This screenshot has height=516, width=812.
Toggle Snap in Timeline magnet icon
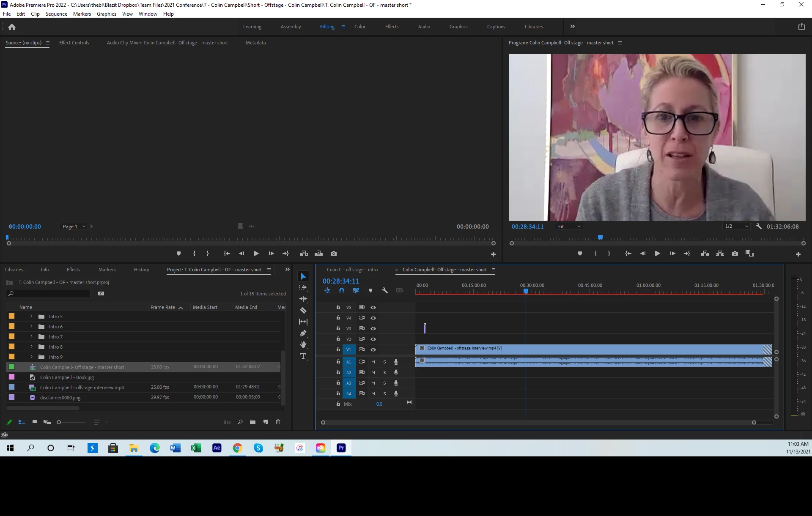[x=342, y=291]
